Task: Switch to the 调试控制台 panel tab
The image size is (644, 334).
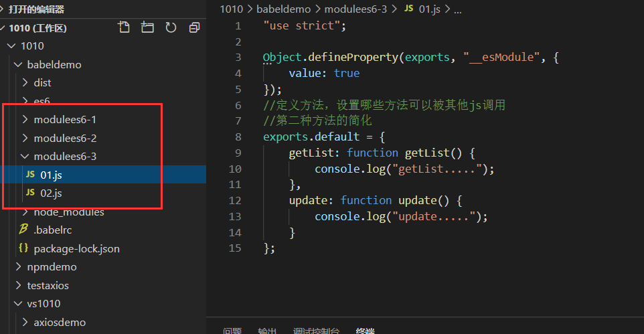Action: (x=316, y=330)
